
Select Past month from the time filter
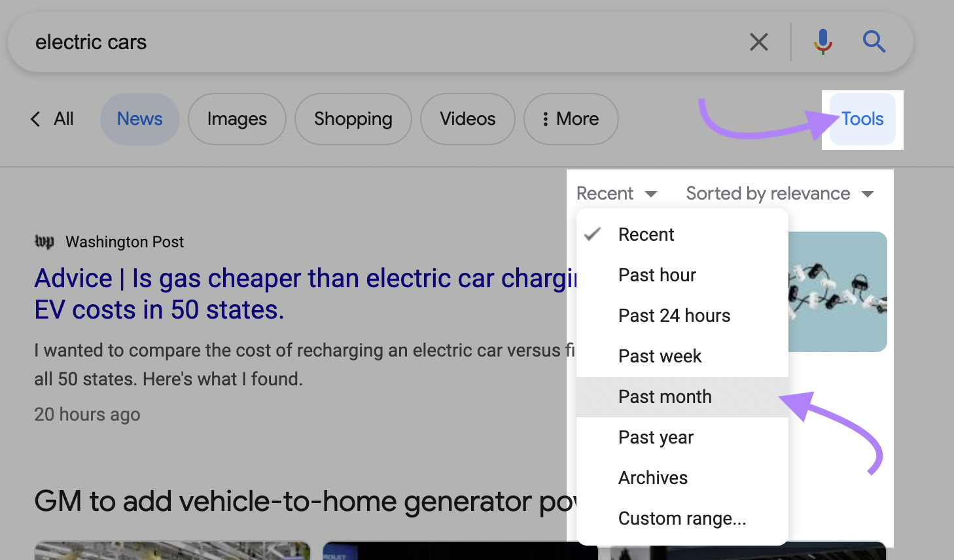665,396
